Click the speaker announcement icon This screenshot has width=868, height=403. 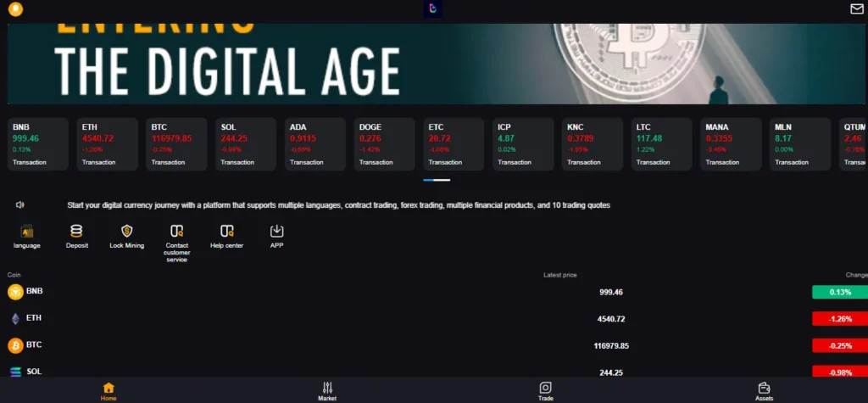tap(20, 205)
